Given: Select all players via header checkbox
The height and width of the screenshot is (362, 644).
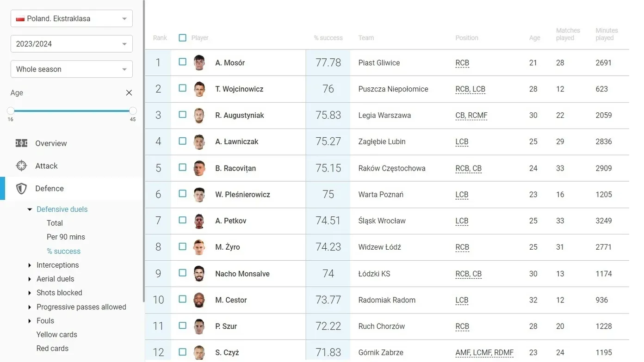Looking at the screenshot, I should tap(183, 38).
